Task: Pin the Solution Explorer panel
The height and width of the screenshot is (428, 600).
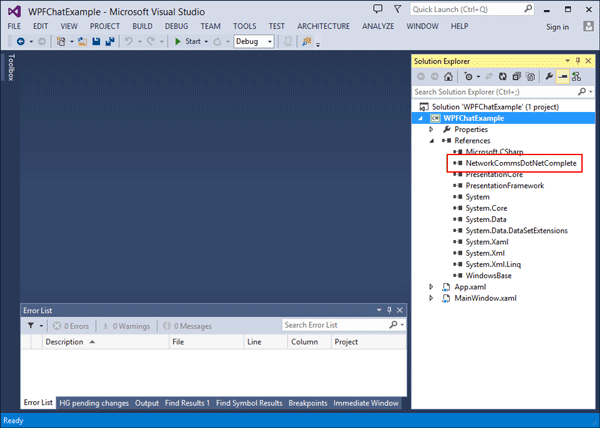Action: tap(578, 60)
